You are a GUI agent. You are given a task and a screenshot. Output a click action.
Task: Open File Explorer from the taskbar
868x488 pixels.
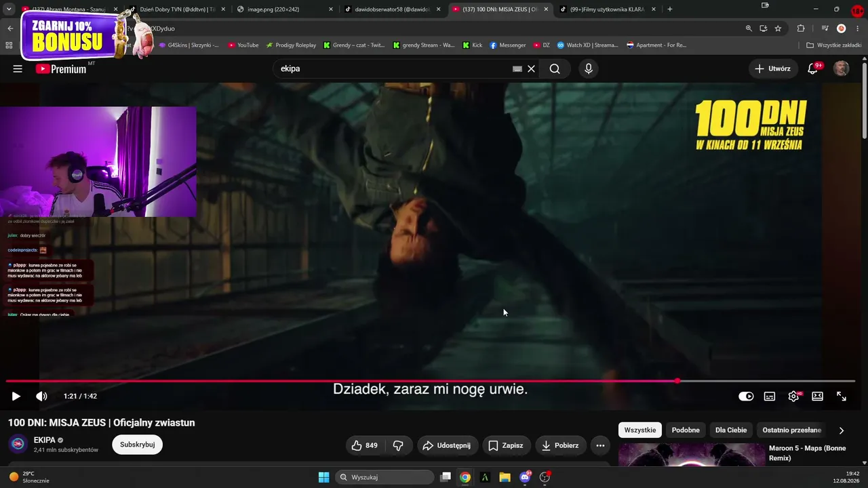pos(505,477)
